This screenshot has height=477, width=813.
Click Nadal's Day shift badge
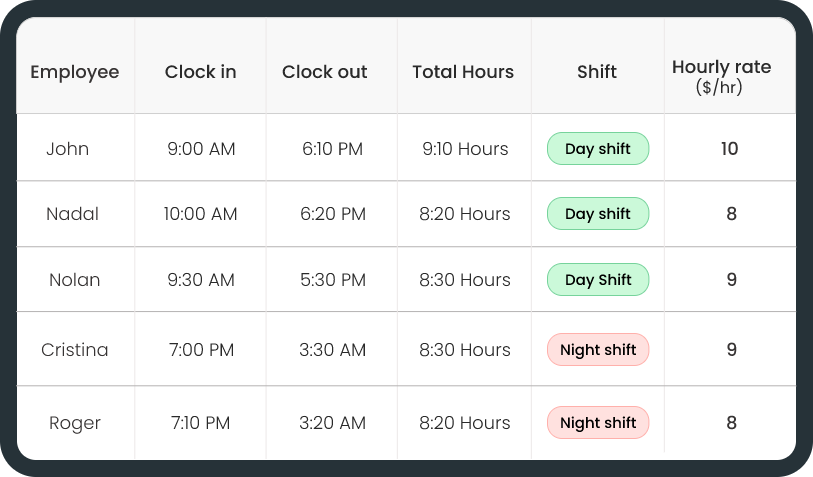tap(598, 214)
